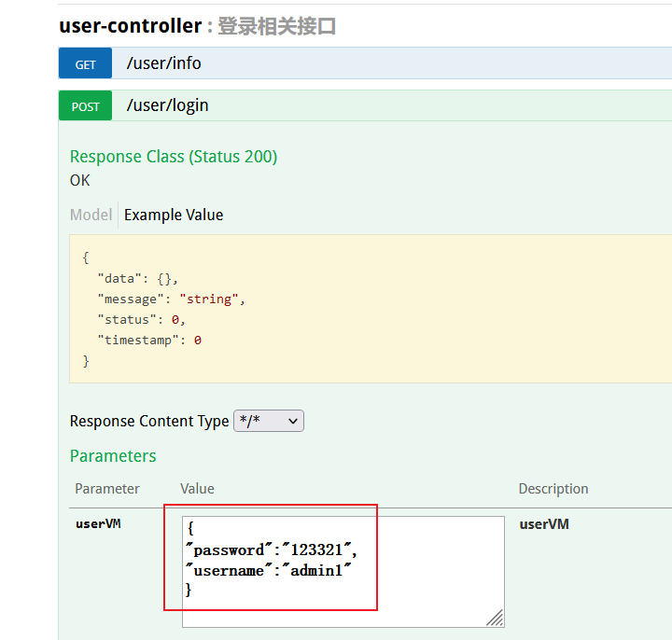672x640 pixels.
Task: Select the Example Value tab
Action: [174, 215]
